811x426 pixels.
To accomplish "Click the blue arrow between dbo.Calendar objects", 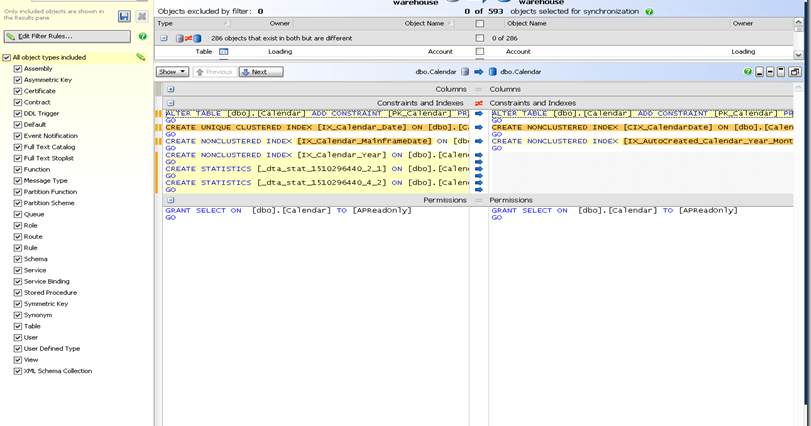I will (x=479, y=72).
